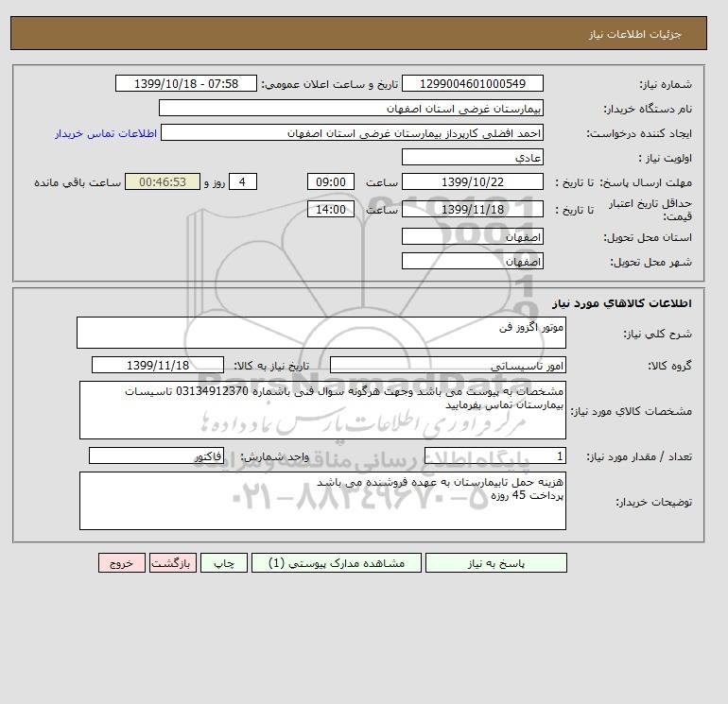Click the واحد شمارش label

[275, 456]
